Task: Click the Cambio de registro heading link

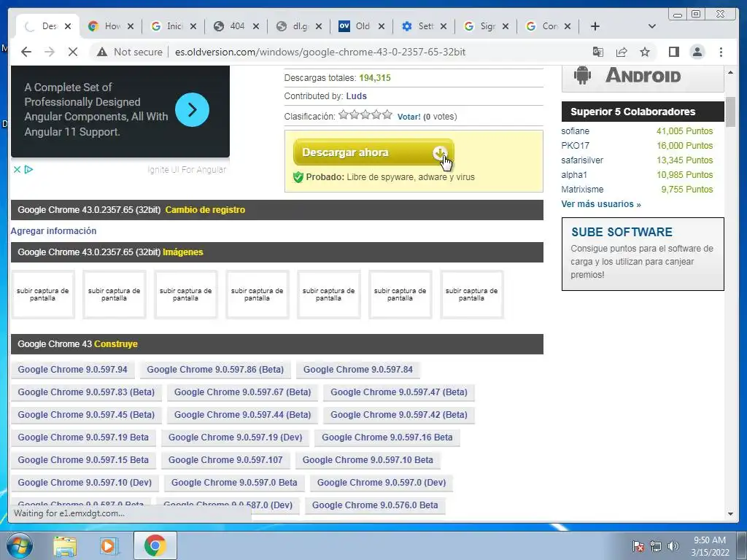Action: (205, 210)
